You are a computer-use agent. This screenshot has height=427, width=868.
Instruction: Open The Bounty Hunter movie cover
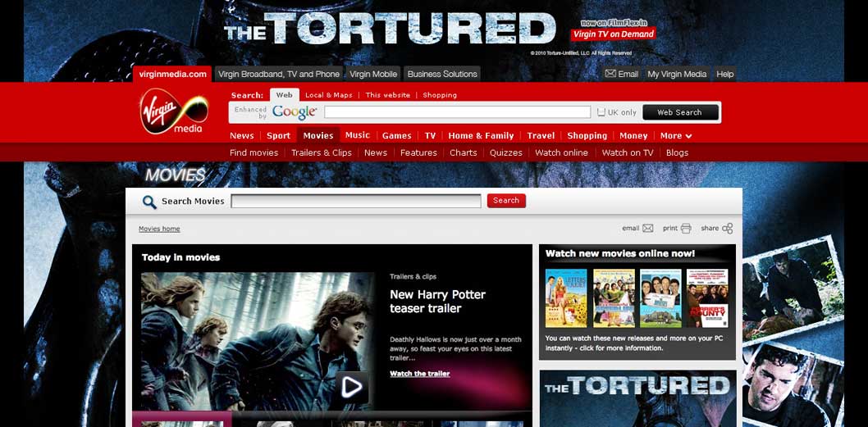tap(707, 298)
